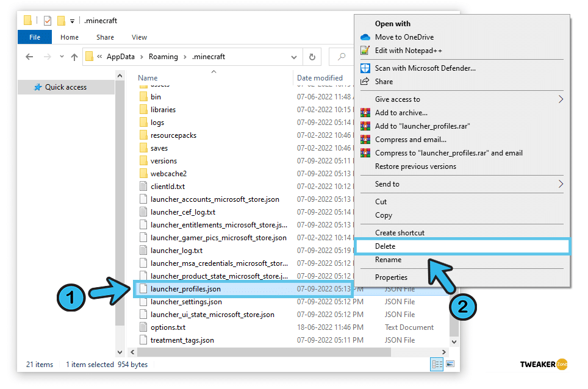Open the View ribbon tab
588x389 pixels.
tap(139, 37)
